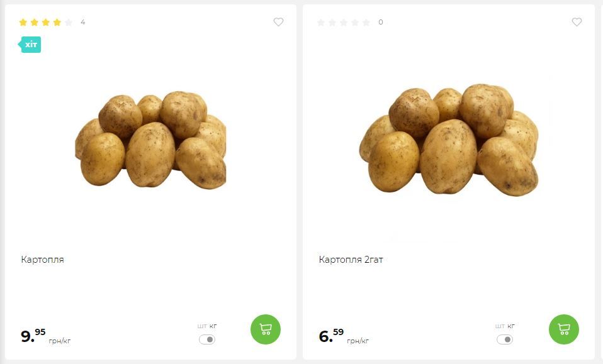This screenshot has height=364, width=603.
Task: Rate Картопля third star
Action: pos(46,22)
